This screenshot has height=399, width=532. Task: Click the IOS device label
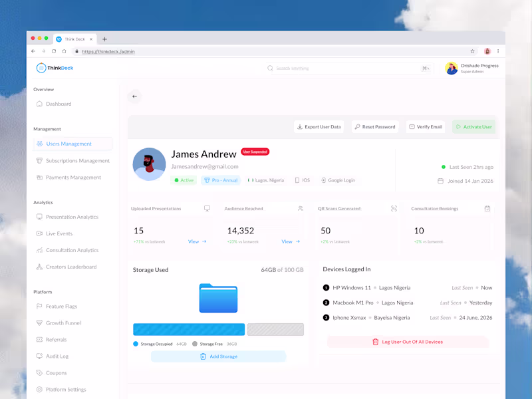pos(303,180)
